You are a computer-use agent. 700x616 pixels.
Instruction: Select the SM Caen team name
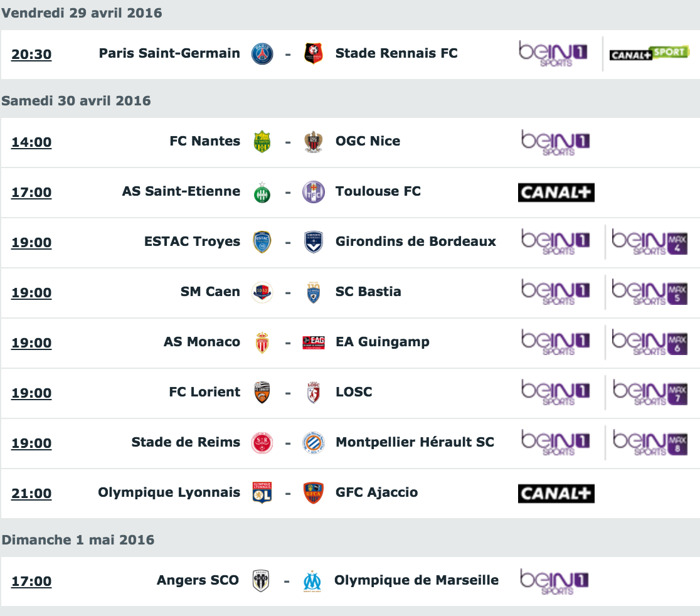pyautogui.click(x=210, y=292)
